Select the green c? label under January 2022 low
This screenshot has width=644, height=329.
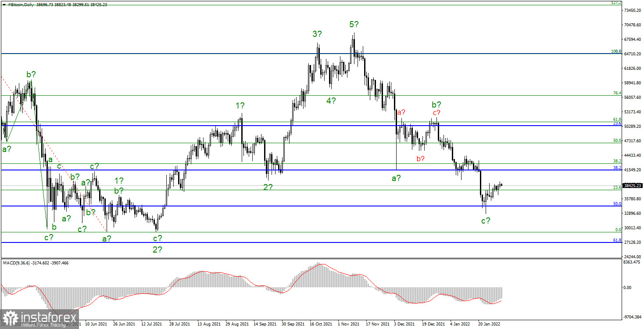click(486, 221)
